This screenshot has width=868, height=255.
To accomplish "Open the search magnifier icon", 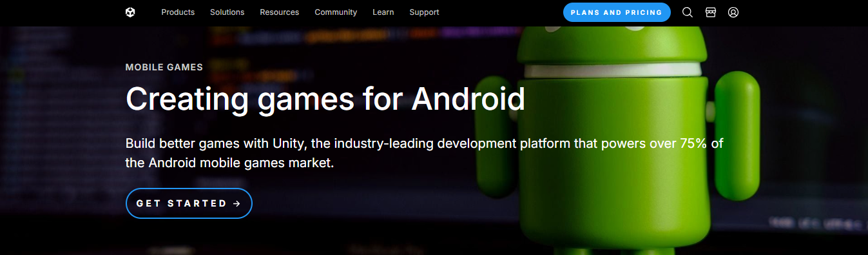I will (688, 12).
